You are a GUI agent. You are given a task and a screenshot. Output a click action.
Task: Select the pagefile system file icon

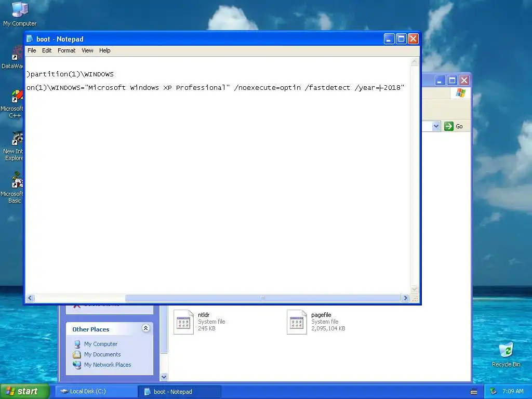(x=297, y=322)
